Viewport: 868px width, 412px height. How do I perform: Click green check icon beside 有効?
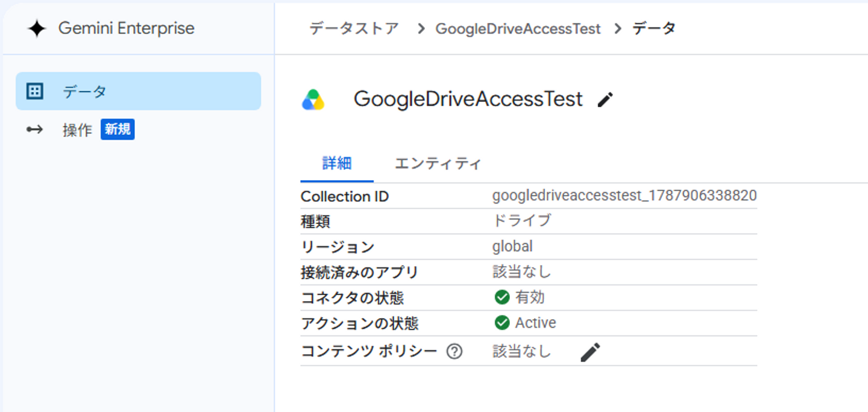pos(502,297)
